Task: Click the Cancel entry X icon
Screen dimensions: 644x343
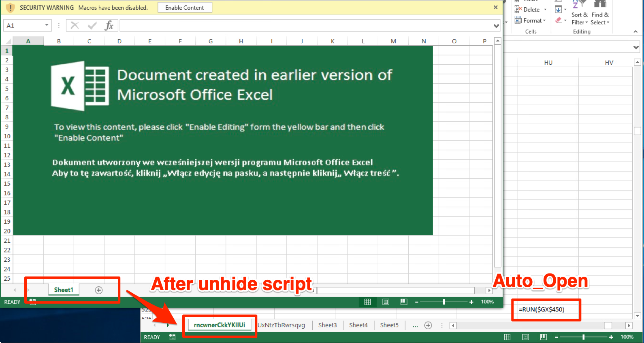Action: (x=75, y=25)
